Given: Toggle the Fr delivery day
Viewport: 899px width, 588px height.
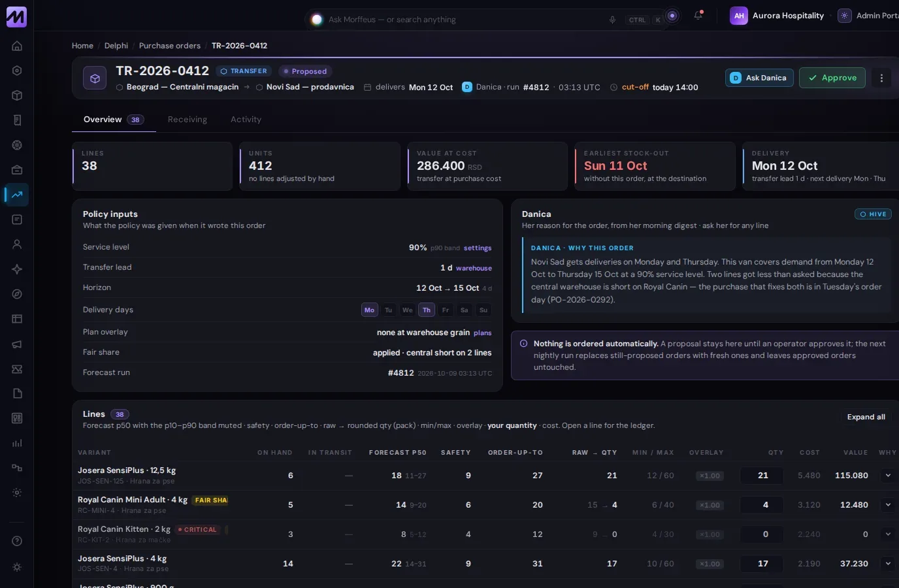Looking at the screenshot, I should (x=445, y=310).
